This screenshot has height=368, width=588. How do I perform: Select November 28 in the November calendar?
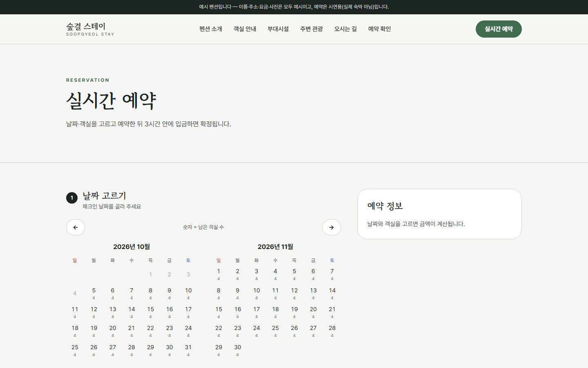[332, 331]
